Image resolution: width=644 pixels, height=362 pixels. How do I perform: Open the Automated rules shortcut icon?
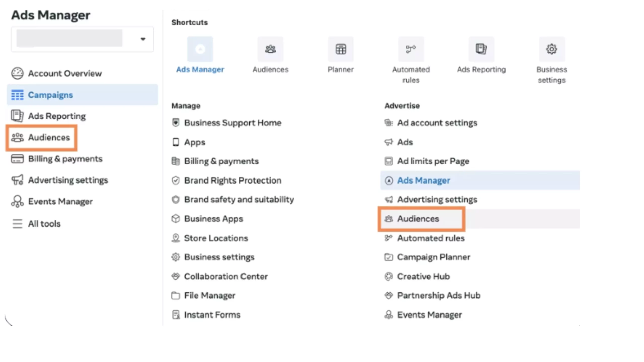coord(411,49)
